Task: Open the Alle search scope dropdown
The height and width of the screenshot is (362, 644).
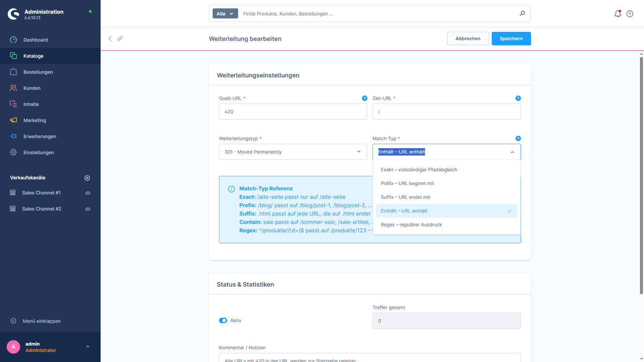Action: coord(225,14)
